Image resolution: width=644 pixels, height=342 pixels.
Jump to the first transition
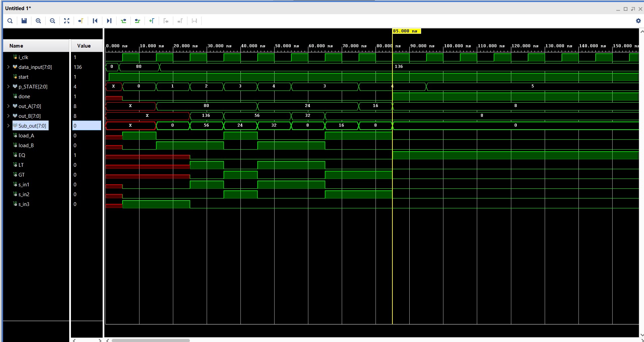(x=95, y=21)
